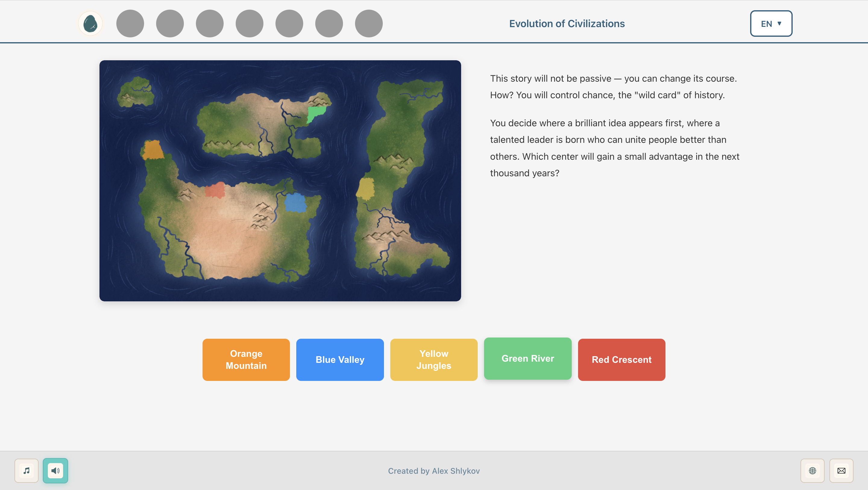Click the blue region on the map

tap(295, 202)
